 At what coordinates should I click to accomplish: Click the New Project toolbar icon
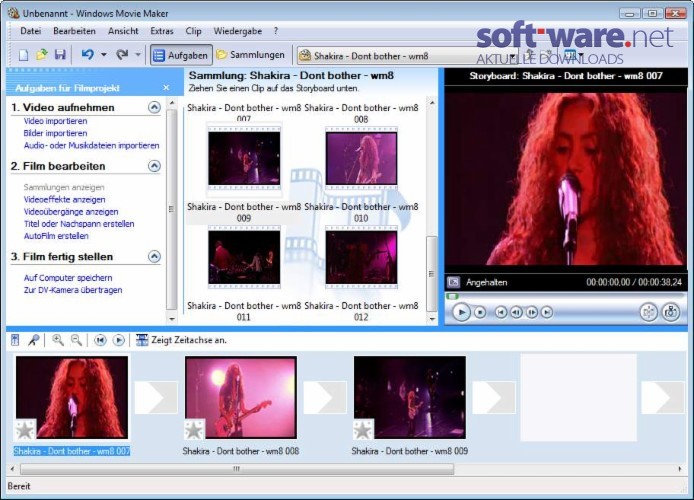click(23, 55)
